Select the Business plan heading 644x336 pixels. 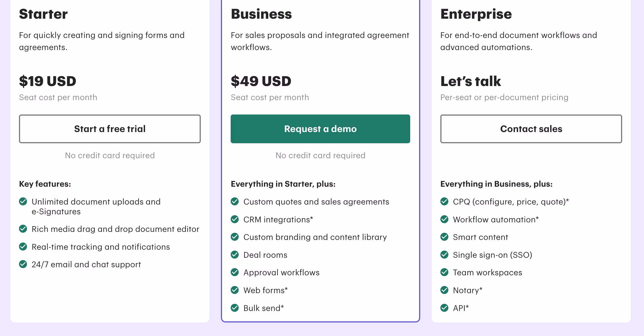[x=261, y=14]
